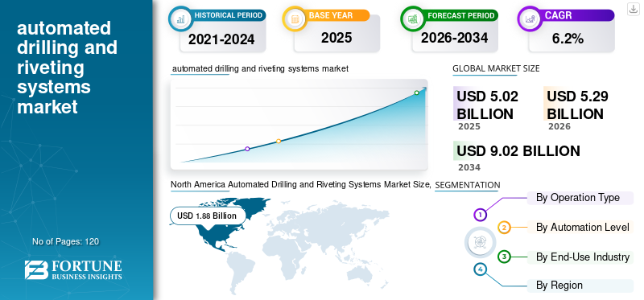Click the download icon in top-right corner
This screenshot has height=300, width=644.
pos(634,9)
